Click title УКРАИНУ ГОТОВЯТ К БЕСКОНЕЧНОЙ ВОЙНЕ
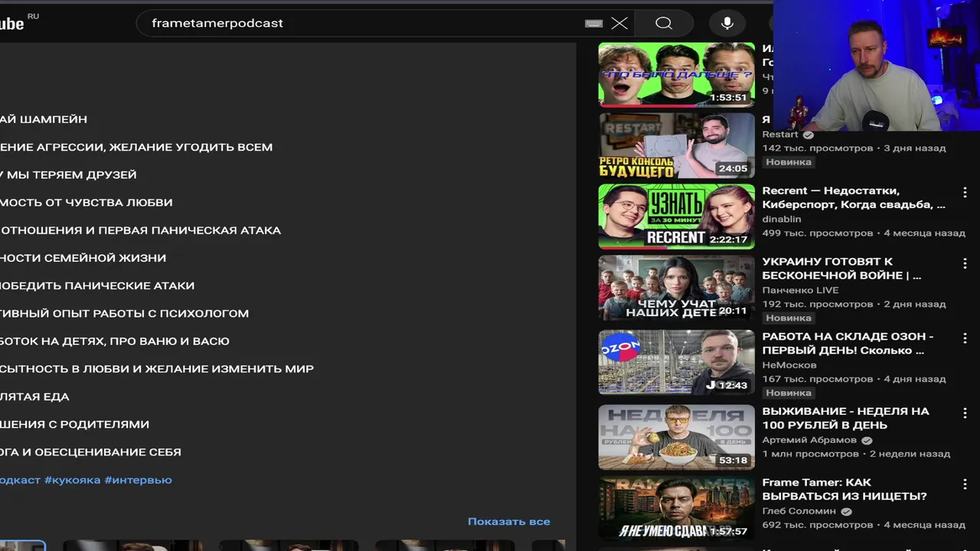This screenshot has width=980, height=551. [x=843, y=269]
